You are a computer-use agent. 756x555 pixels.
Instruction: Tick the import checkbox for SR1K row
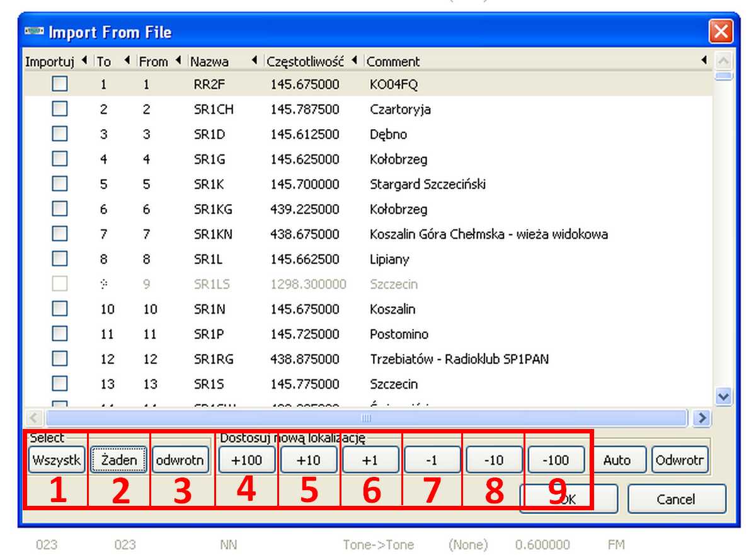[x=60, y=184]
